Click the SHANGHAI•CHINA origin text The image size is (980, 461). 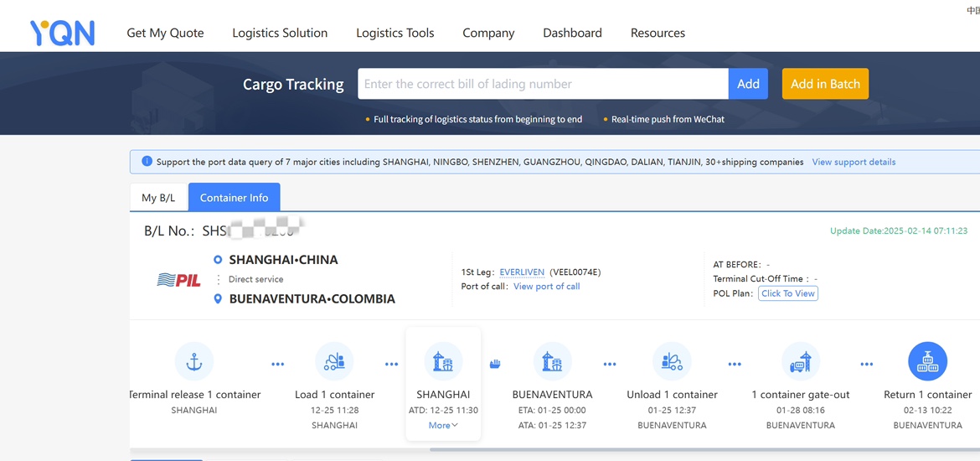[284, 260]
